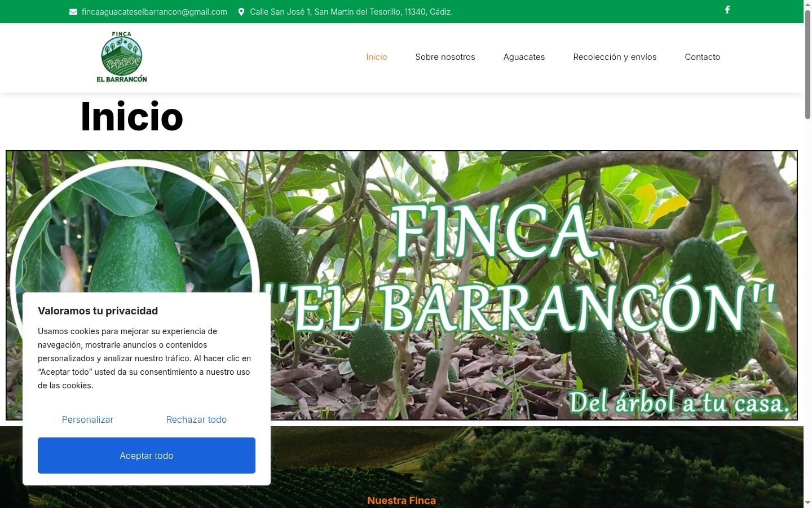
Task: Go to Inicio menu item
Action: point(377,57)
